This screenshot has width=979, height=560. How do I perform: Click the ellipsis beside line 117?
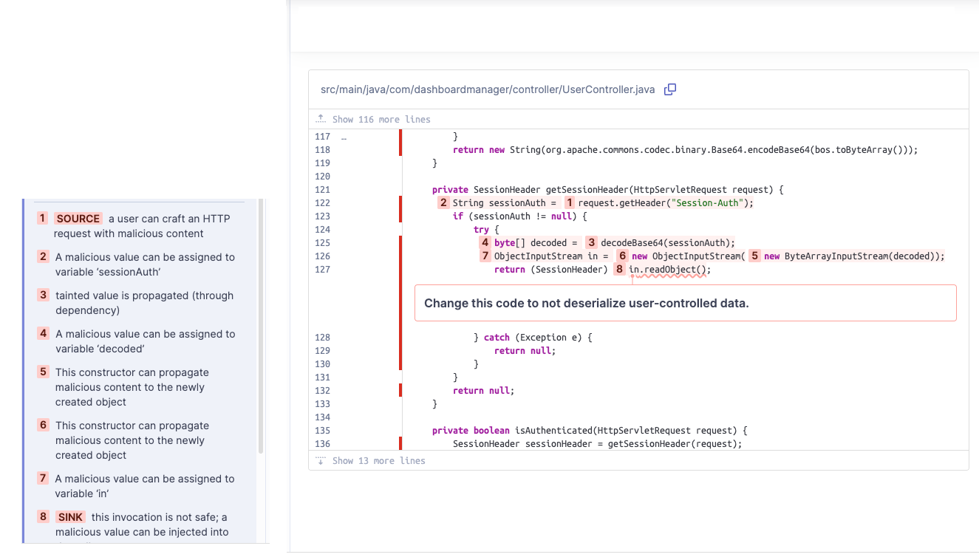tap(344, 137)
